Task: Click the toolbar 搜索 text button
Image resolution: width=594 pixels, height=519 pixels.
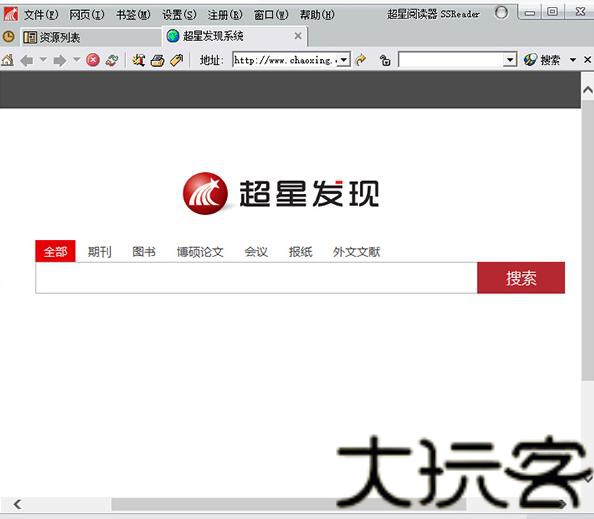Action: (x=550, y=60)
